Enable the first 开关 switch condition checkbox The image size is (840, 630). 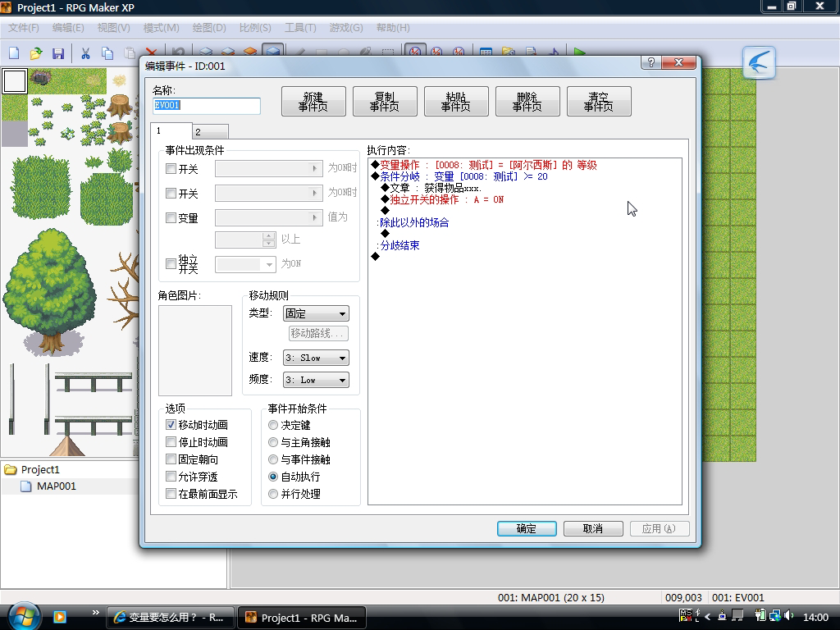(x=171, y=169)
